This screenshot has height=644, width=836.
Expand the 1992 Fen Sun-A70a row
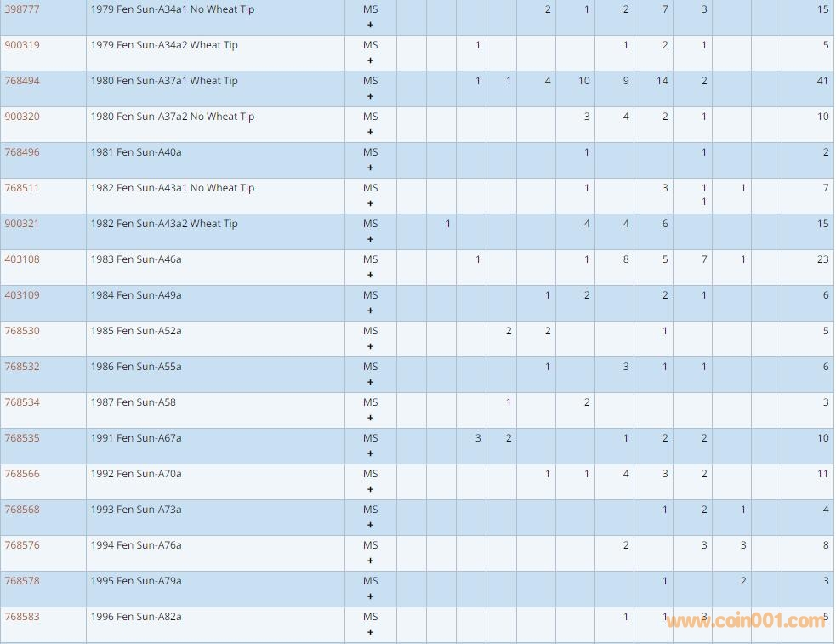[370, 490]
